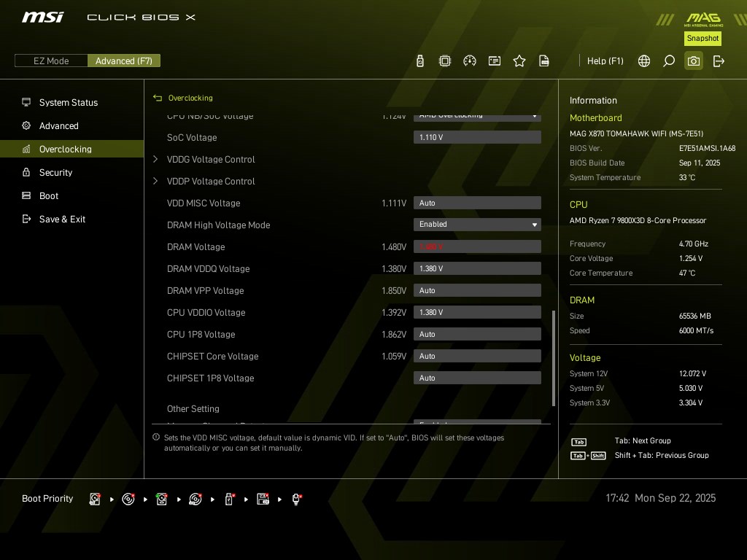747x560 pixels.
Task: Select the hard disk icon with green check
Action: pos(161,499)
